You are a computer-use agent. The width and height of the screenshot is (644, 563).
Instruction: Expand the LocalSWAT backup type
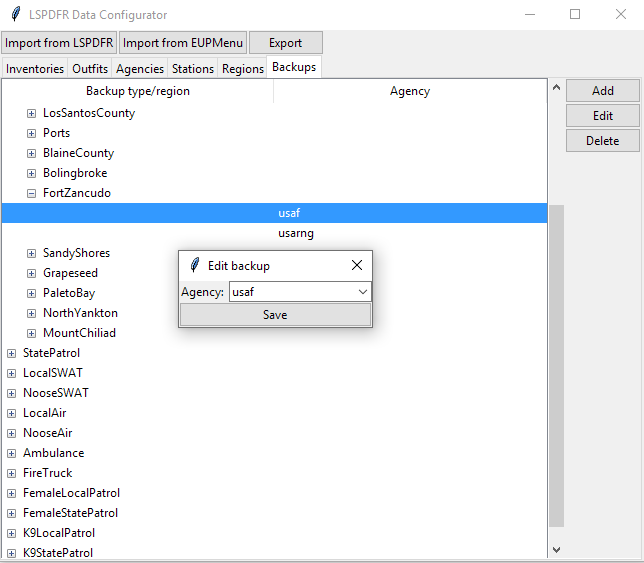12,373
